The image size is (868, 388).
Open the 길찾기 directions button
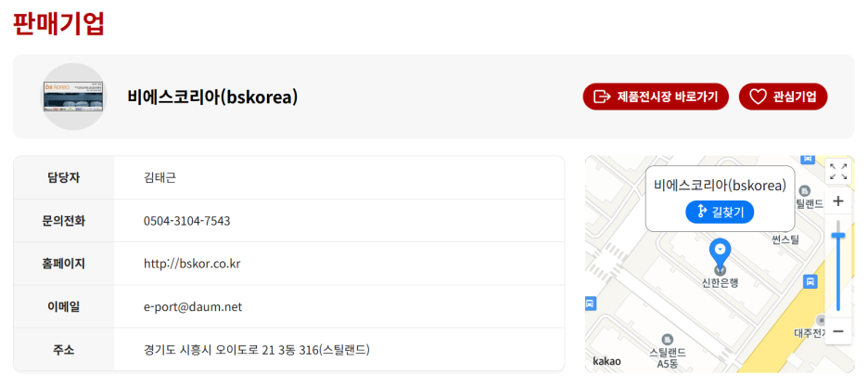720,212
